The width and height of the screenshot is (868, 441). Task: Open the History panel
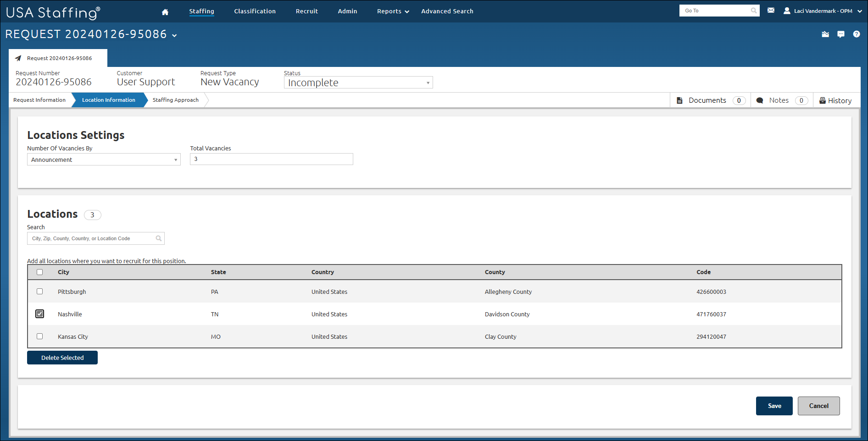(835, 100)
